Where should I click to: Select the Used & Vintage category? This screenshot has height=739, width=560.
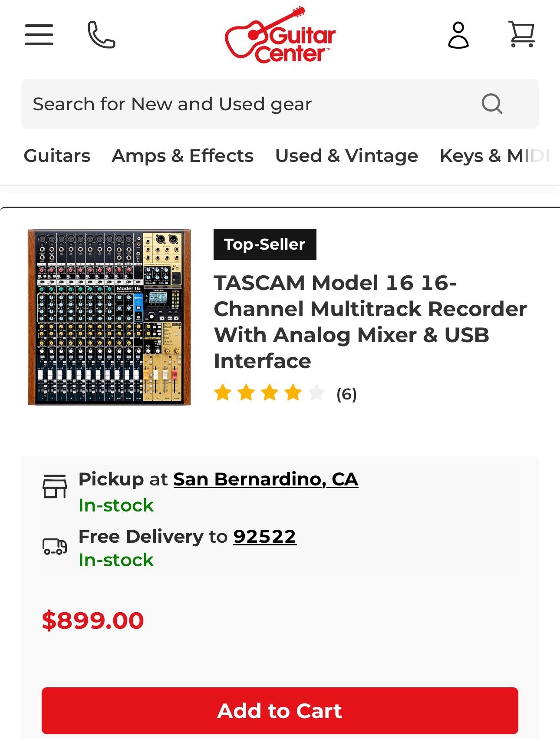coord(346,156)
